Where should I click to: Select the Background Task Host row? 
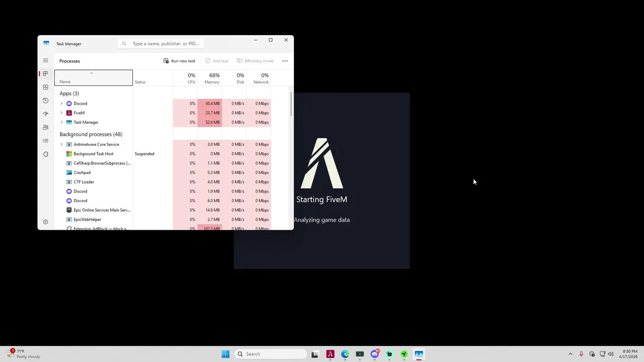coord(163,154)
